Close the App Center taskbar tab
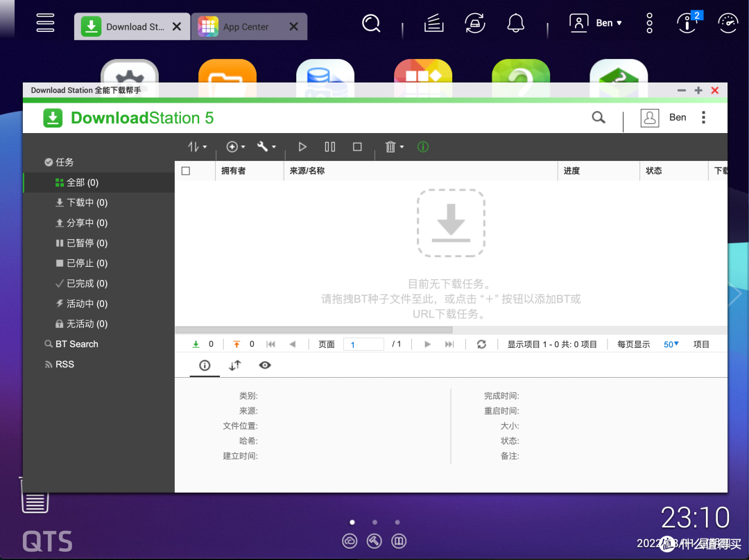749x560 pixels. [294, 27]
